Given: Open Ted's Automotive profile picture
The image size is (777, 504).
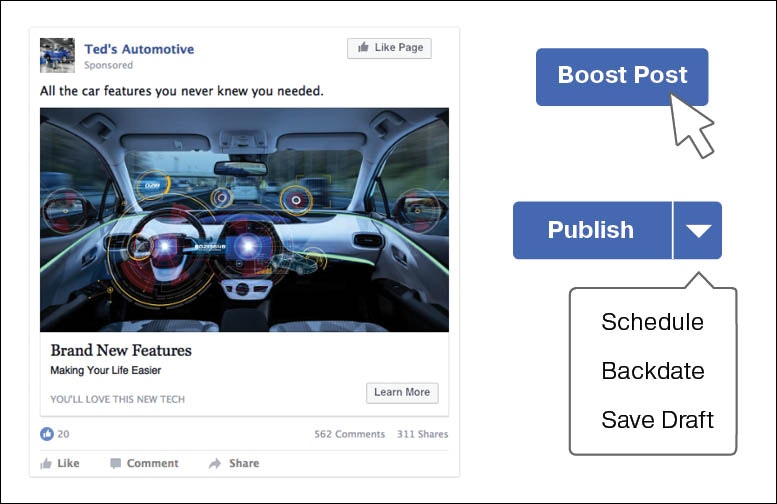Looking at the screenshot, I should 57,55.
